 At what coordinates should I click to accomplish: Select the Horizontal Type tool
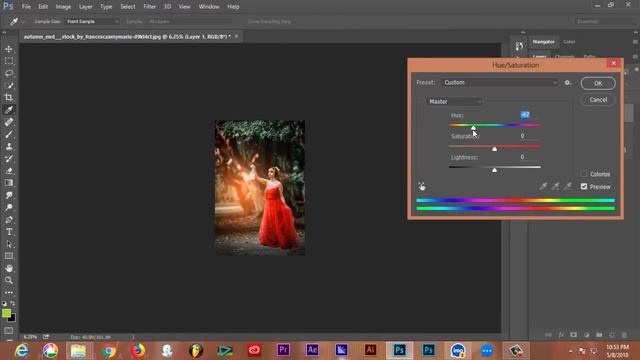pos(9,232)
